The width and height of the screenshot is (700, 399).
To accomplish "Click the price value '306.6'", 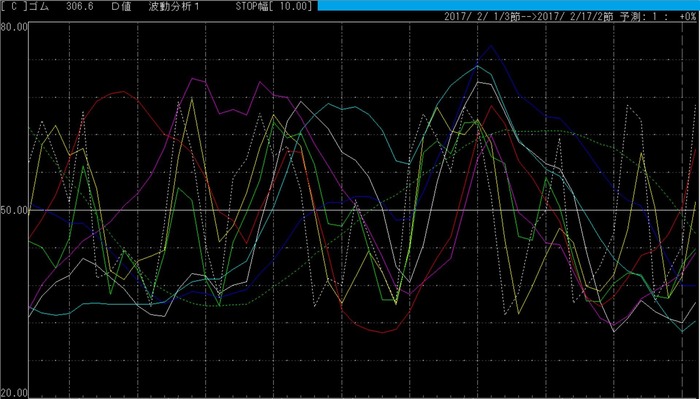I will click(79, 6).
